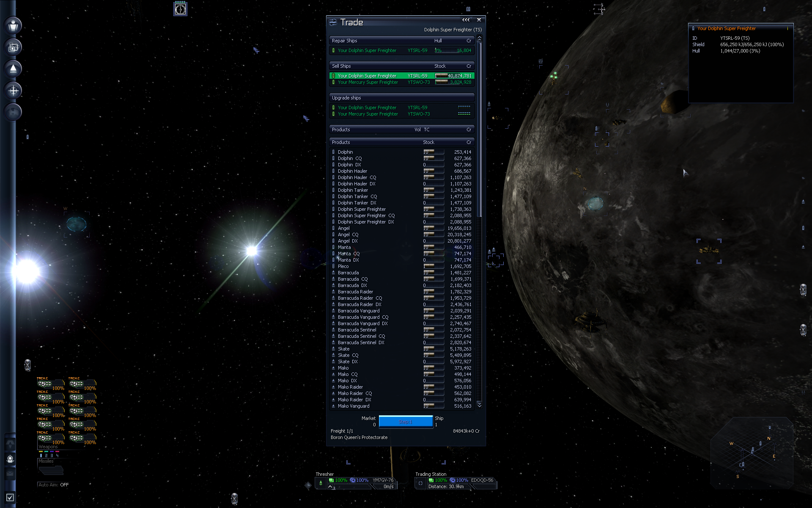The height and width of the screenshot is (508, 812).
Task: Toggle Auto Aim OFF setting
Action: 53,485
